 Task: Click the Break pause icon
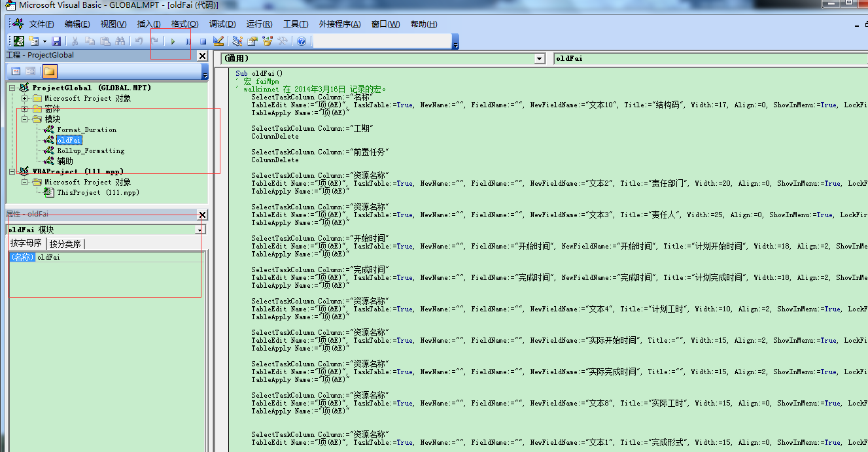pos(188,41)
